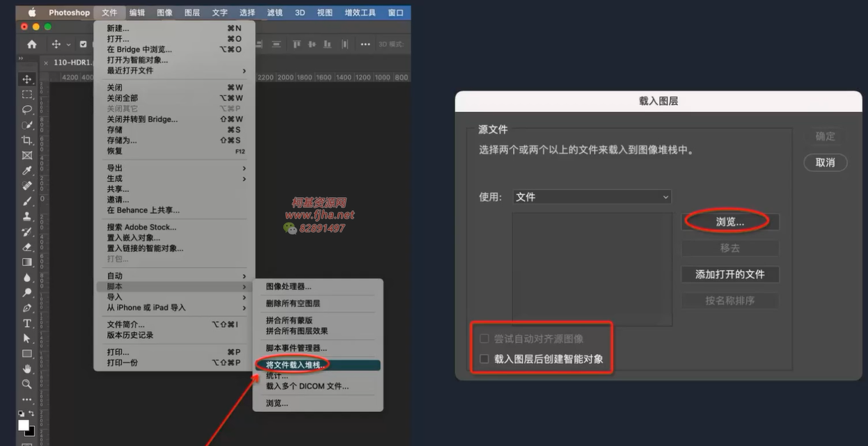Select the Type tool
This screenshot has height=446, width=868.
pyautogui.click(x=27, y=324)
